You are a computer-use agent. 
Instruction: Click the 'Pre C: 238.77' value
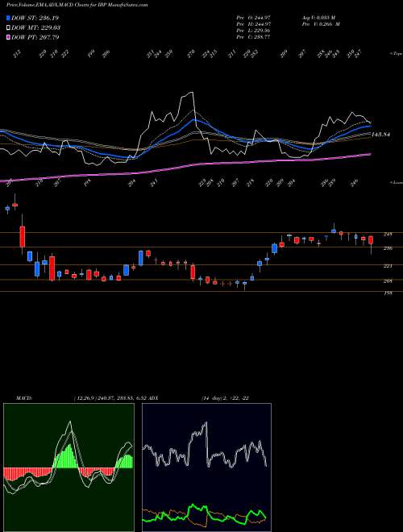tap(253, 37)
